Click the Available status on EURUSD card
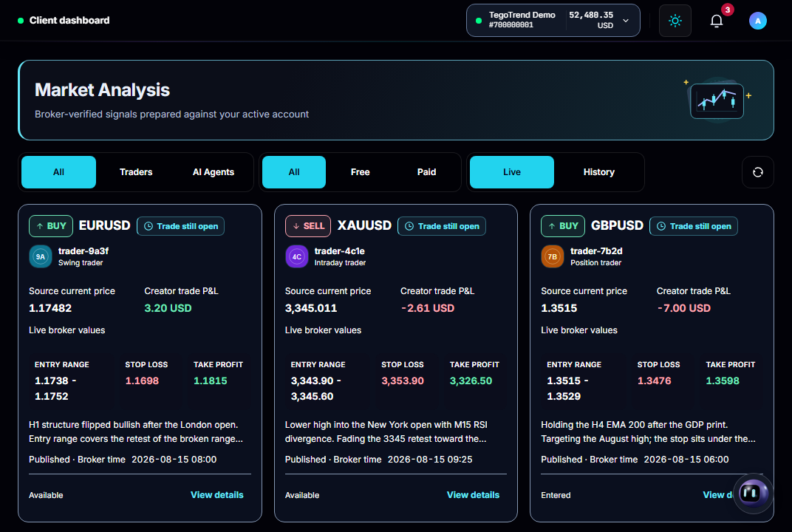This screenshot has height=532, width=792. (46, 495)
